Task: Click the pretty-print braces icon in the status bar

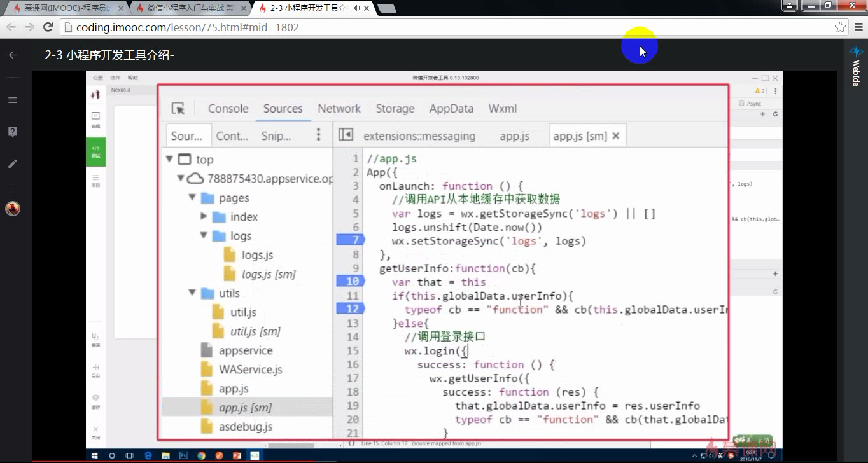Action: tap(352, 442)
